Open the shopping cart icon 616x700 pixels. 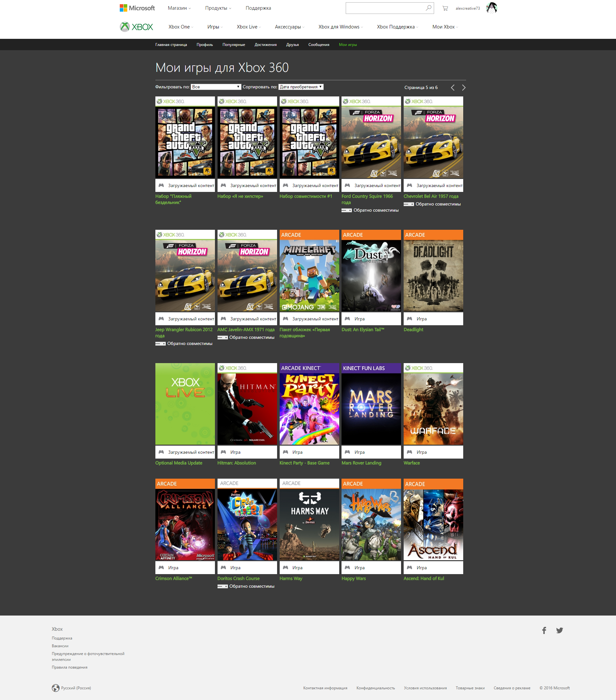click(445, 8)
